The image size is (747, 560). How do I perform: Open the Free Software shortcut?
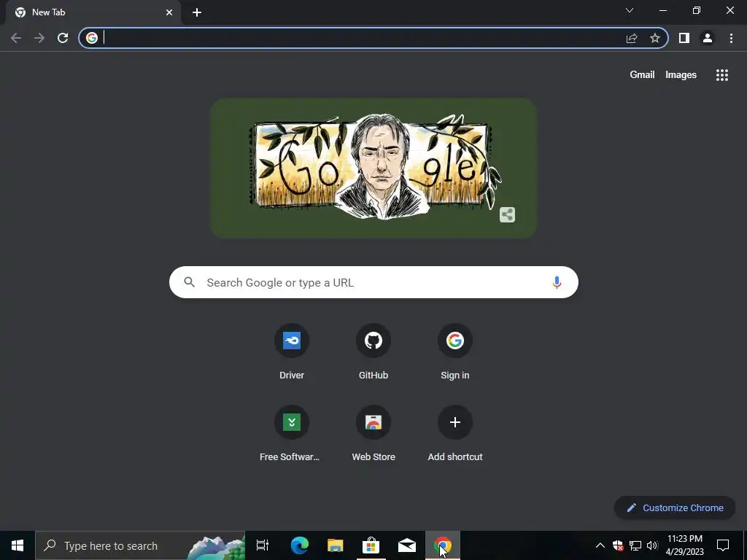(x=292, y=434)
